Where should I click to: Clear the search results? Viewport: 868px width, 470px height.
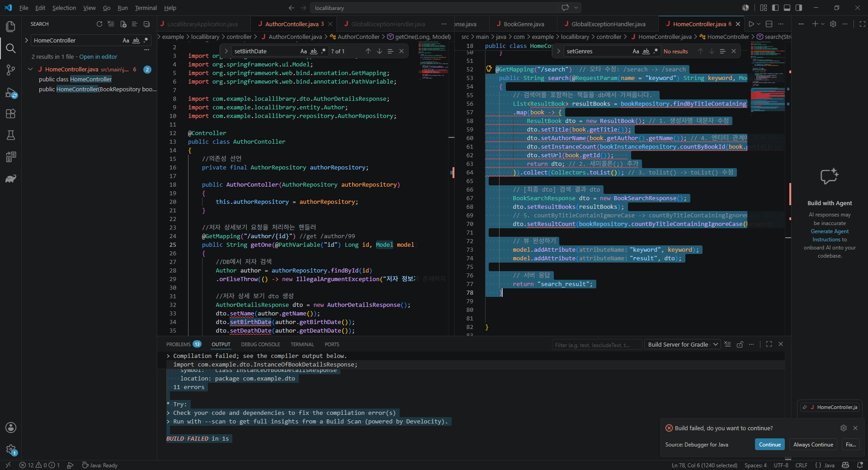coord(111,24)
